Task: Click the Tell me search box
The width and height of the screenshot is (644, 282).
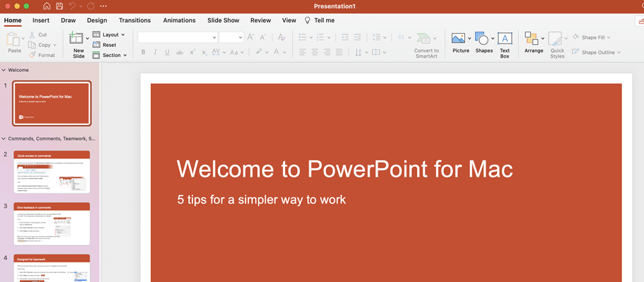Action: 319,20
